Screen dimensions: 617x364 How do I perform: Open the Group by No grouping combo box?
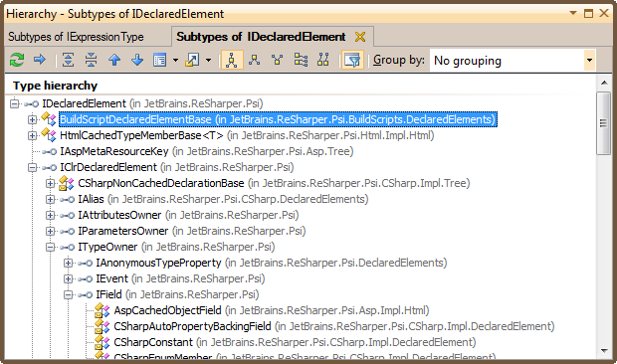513,60
